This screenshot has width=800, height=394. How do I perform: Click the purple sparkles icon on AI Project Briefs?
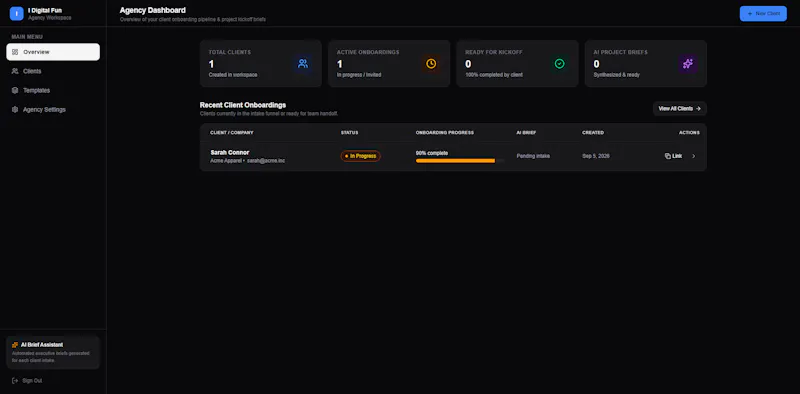[x=688, y=64]
